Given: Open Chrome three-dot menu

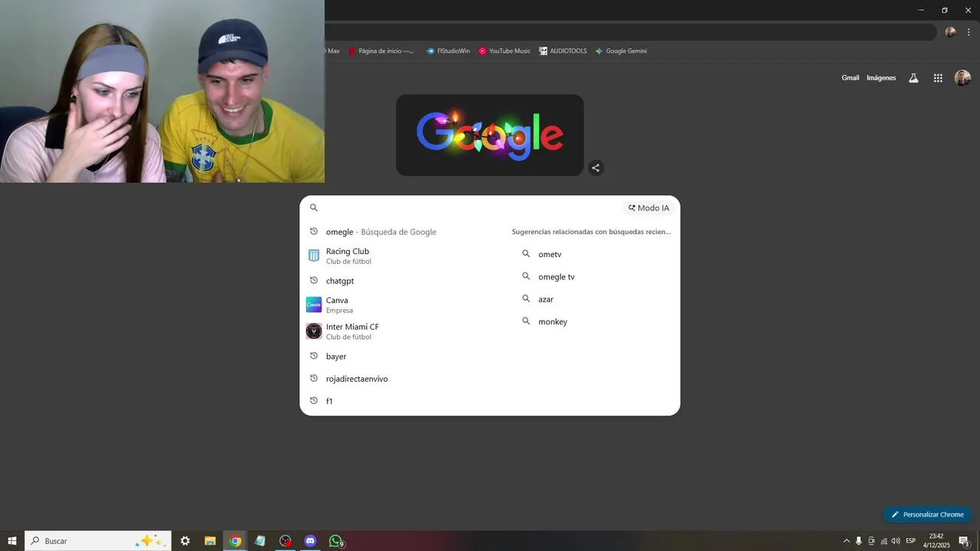Looking at the screenshot, I should click(969, 32).
